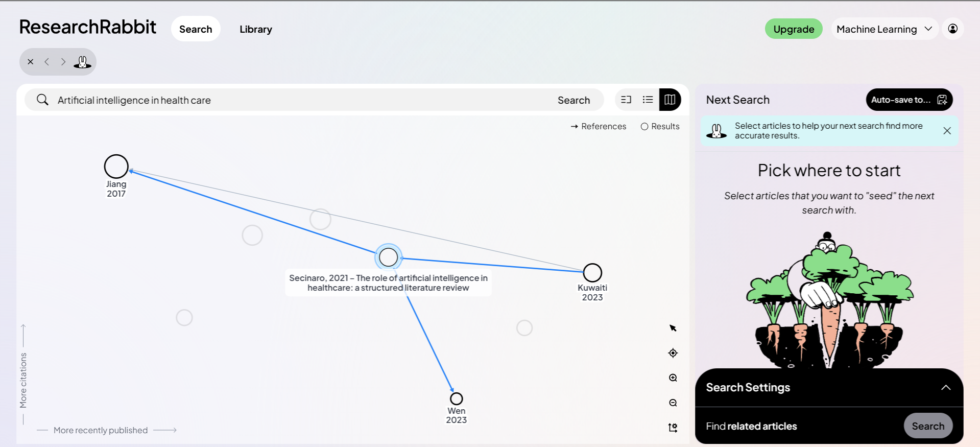Go forward with the right chevron arrow
The image size is (980, 447).
click(63, 62)
